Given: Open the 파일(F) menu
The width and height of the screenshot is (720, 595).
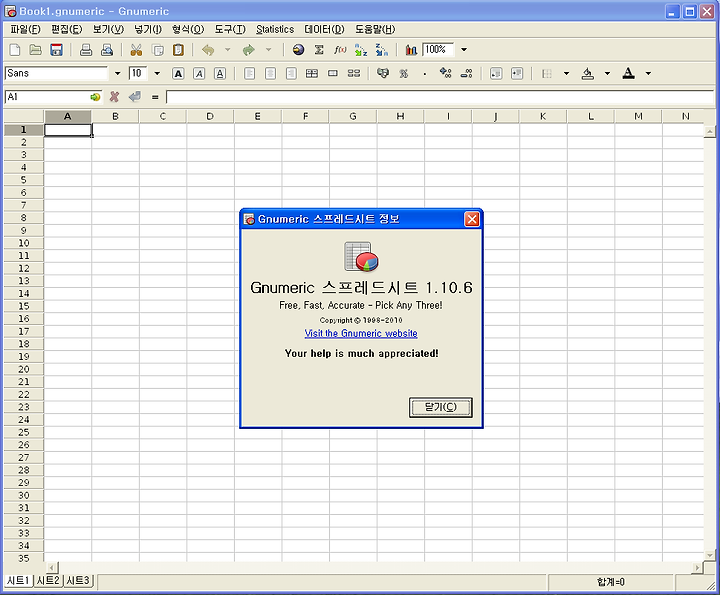Looking at the screenshot, I should pos(25,29).
